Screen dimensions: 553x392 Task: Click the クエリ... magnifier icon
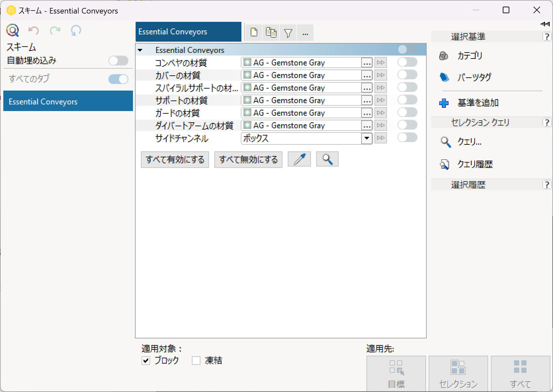tap(446, 142)
